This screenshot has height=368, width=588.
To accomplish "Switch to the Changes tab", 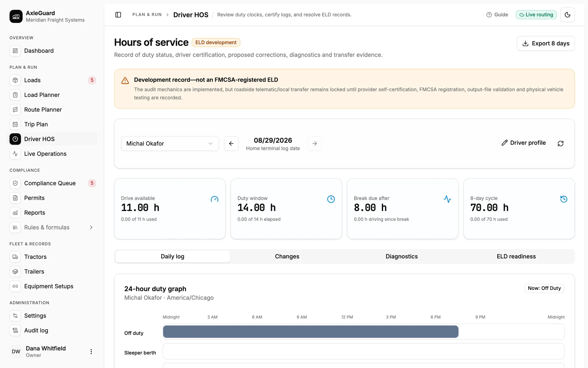I will click(x=287, y=256).
